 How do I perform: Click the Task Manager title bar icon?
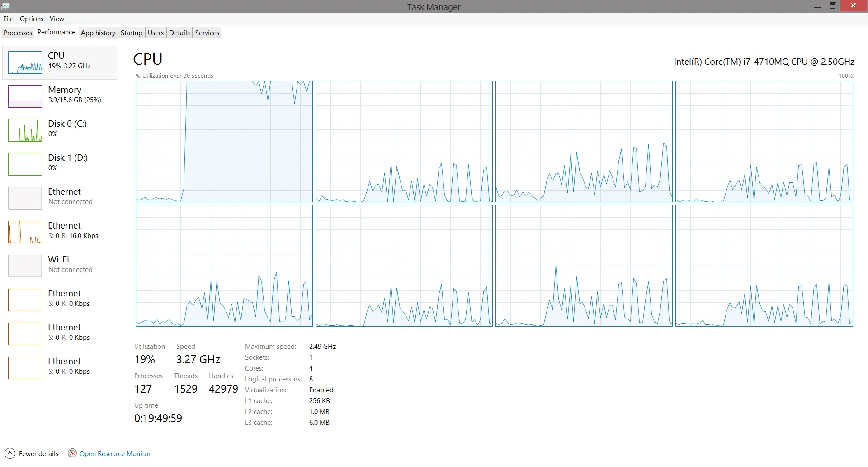[x=5, y=6]
